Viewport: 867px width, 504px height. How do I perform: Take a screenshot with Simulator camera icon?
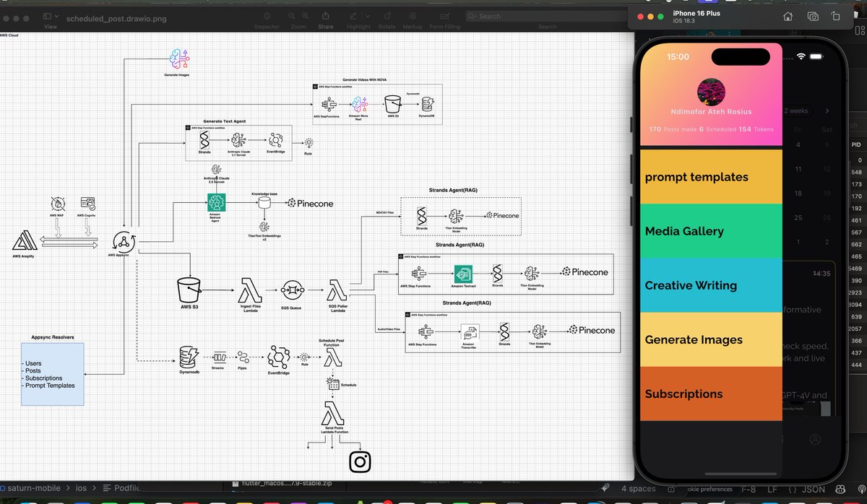813,17
